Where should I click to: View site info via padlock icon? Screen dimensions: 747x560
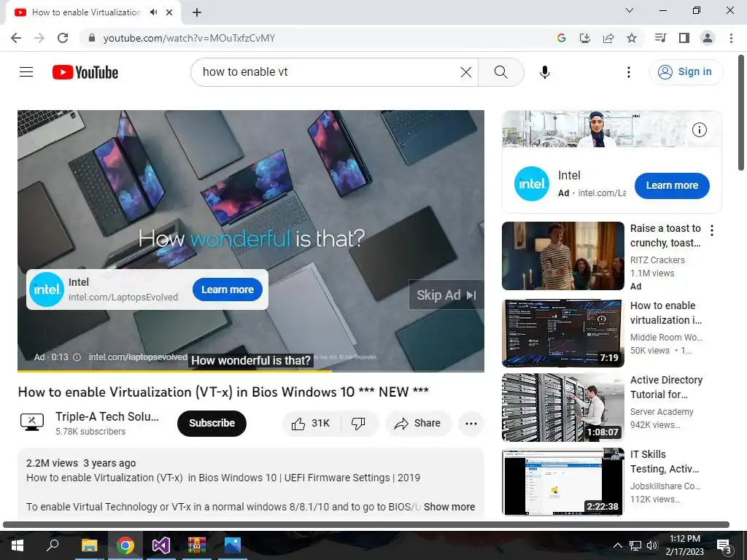pos(92,38)
